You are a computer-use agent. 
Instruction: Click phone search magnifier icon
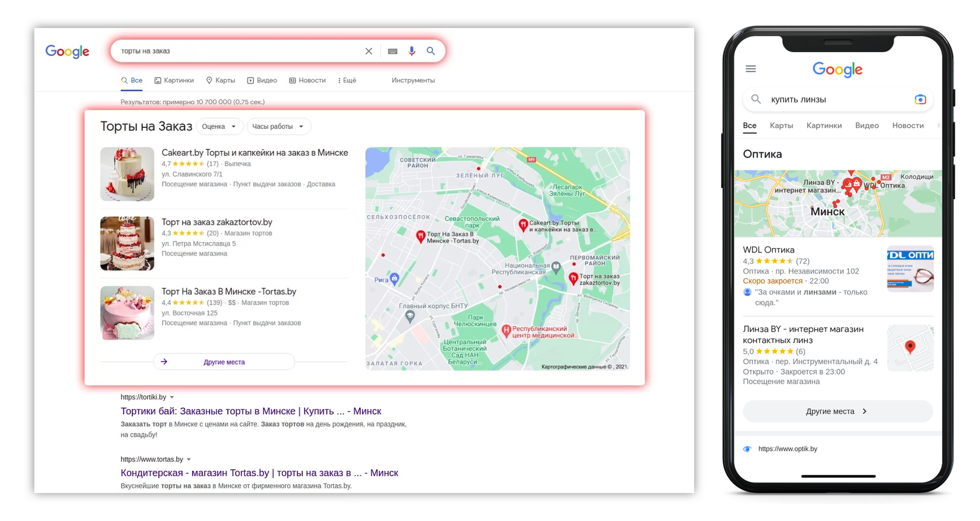point(756,99)
